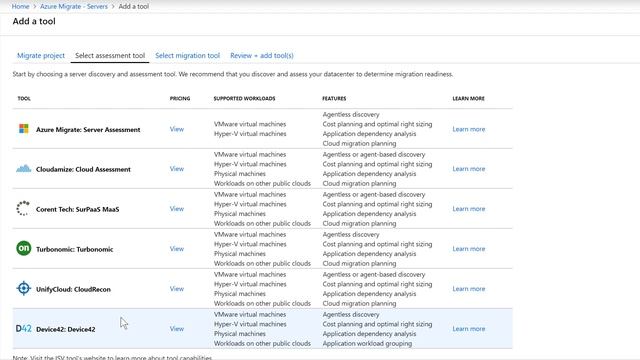Open the Review + add tool(s) tab
Screen dimensions: 640x360
(262, 56)
